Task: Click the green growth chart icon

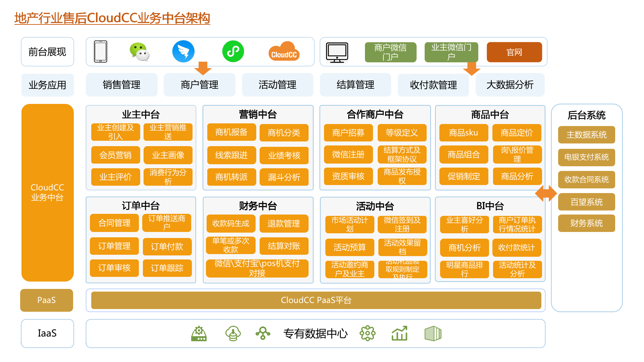Action: pyautogui.click(x=399, y=333)
